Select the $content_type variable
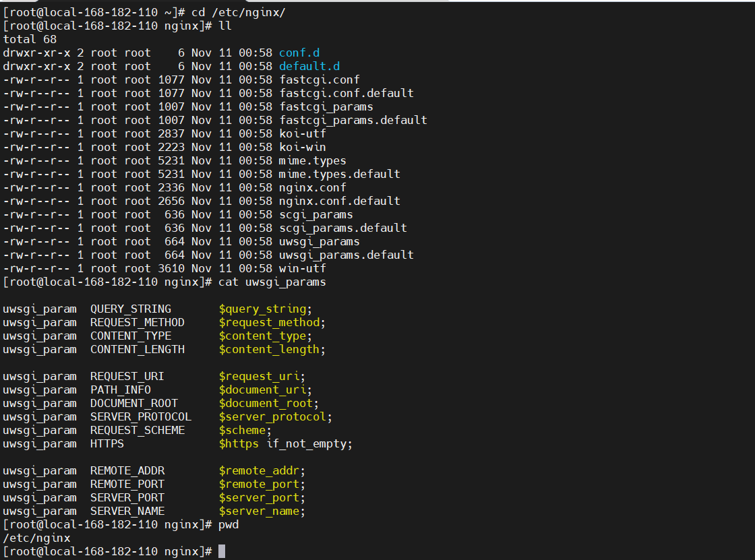Screen dimensions: 755x560 (262, 336)
